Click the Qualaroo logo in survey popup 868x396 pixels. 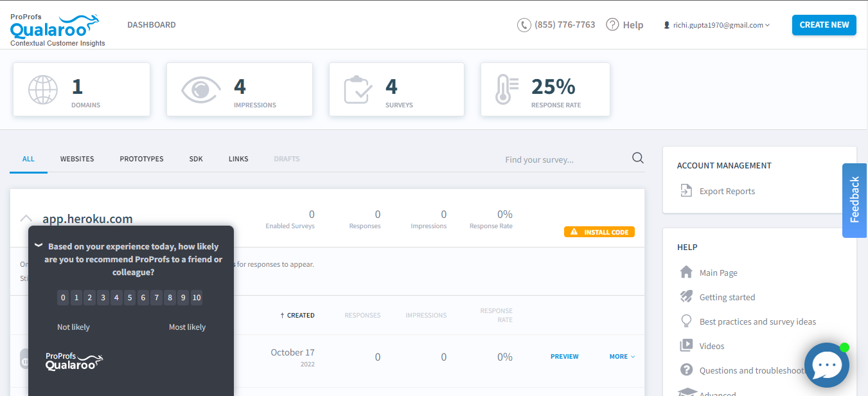(74, 361)
